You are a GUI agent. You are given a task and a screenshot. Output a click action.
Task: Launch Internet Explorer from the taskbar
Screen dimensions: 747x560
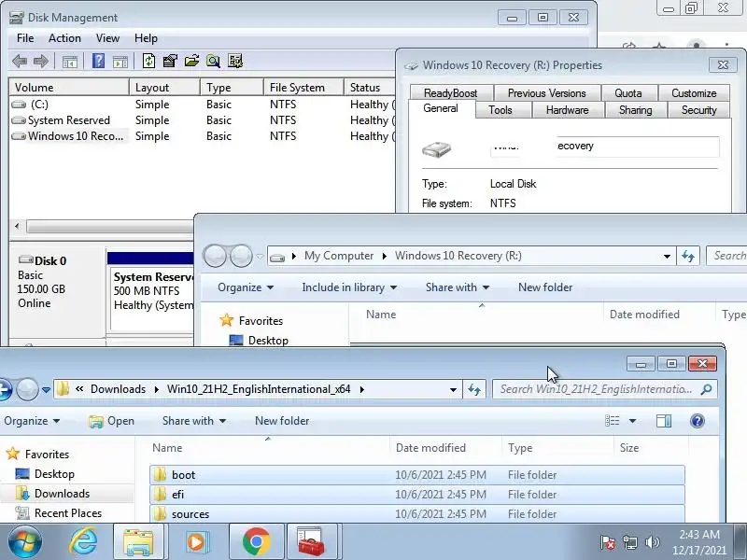click(x=83, y=542)
